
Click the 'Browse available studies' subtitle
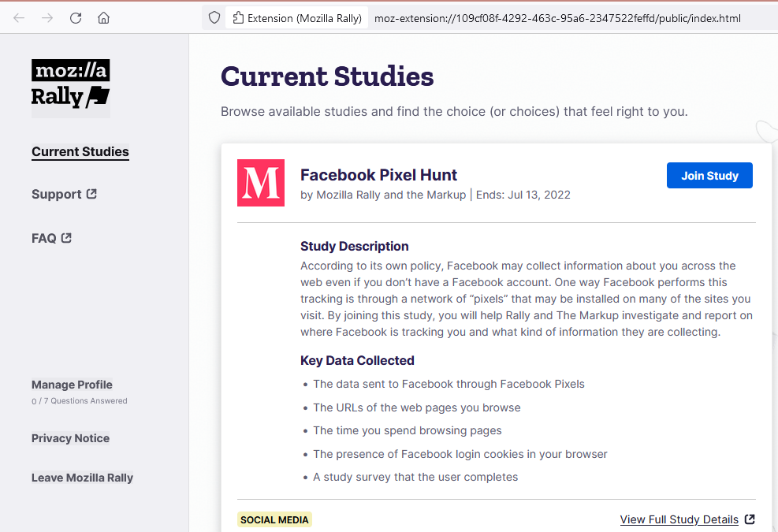point(454,112)
